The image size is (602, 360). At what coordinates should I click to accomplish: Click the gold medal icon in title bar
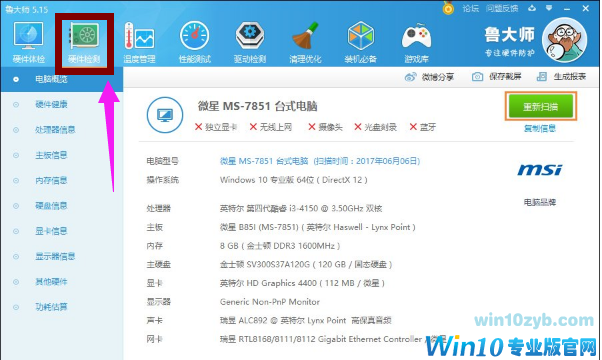(x=448, y=8)
